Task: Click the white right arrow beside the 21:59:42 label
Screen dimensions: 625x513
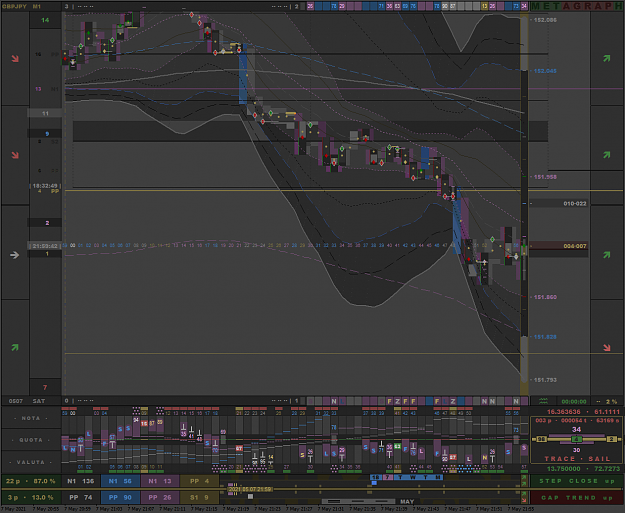Action: tap(15, 255)
